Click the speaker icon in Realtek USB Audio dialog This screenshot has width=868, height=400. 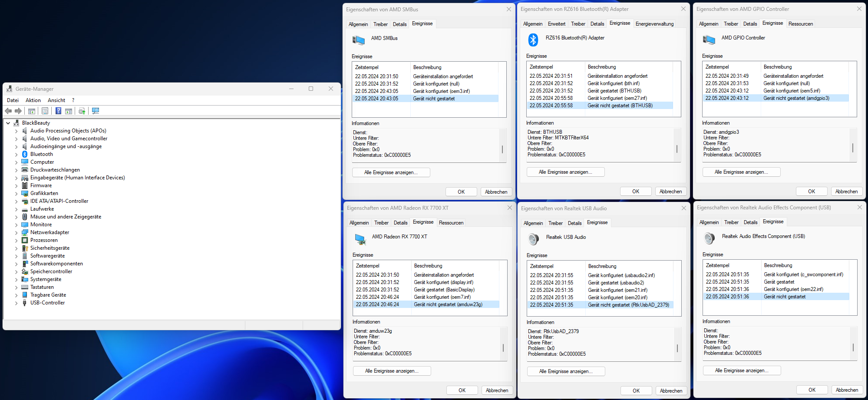(x=534, y=239)
